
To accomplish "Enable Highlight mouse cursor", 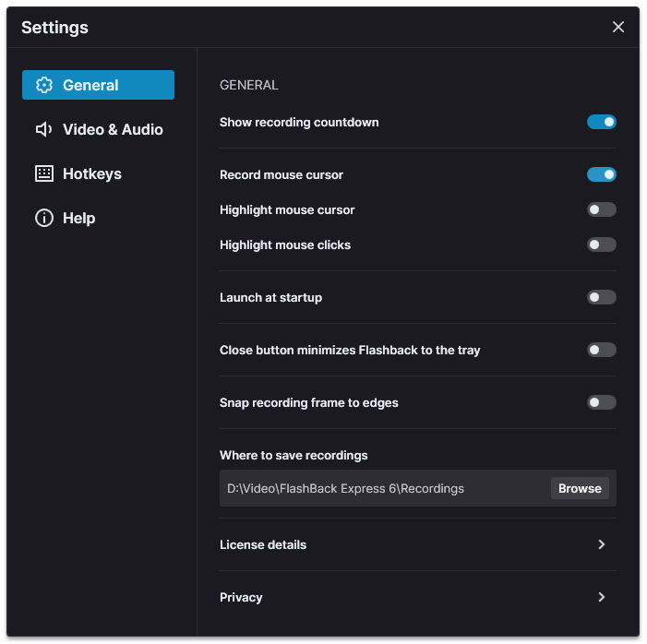I will click(601, 209).
